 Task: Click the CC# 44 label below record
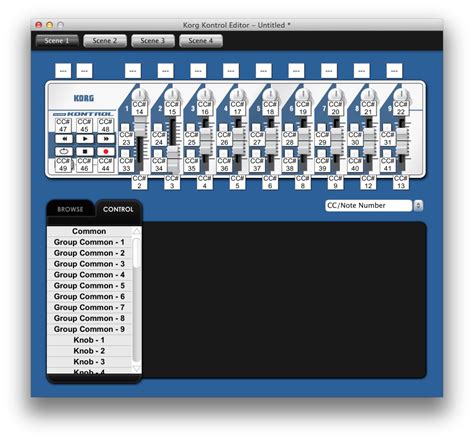(x=106, y=165)
